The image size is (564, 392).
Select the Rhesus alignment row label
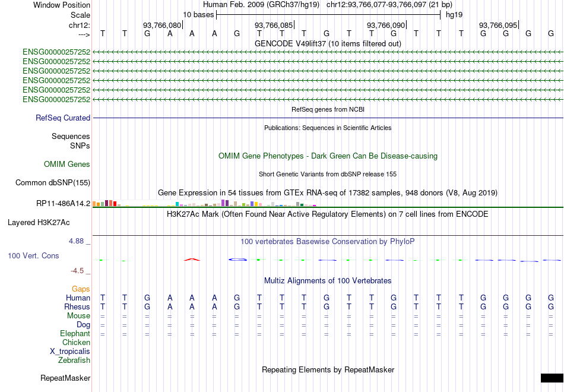point(77,307)
